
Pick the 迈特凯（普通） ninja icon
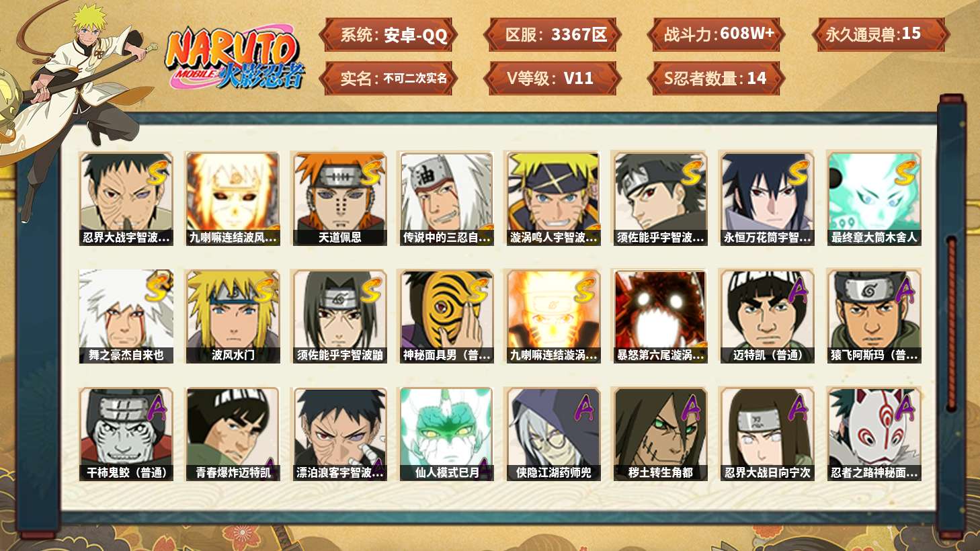click(x=767, y=316)
